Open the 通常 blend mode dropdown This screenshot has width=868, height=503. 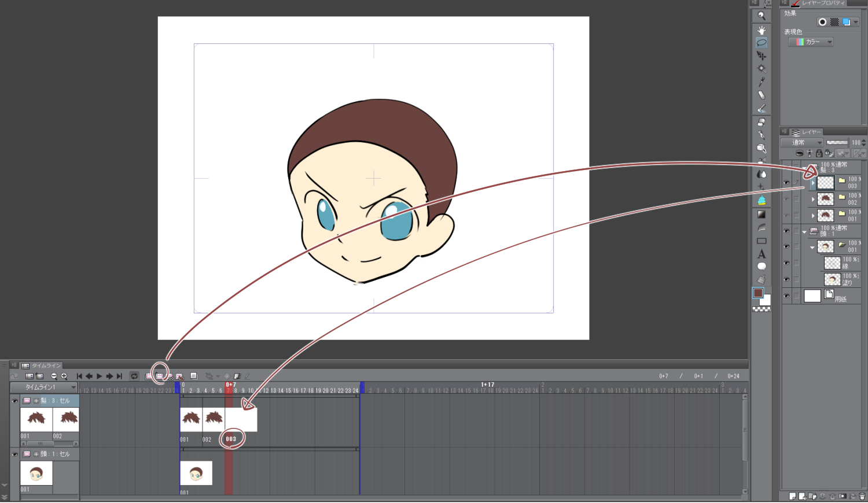[801, 143]
